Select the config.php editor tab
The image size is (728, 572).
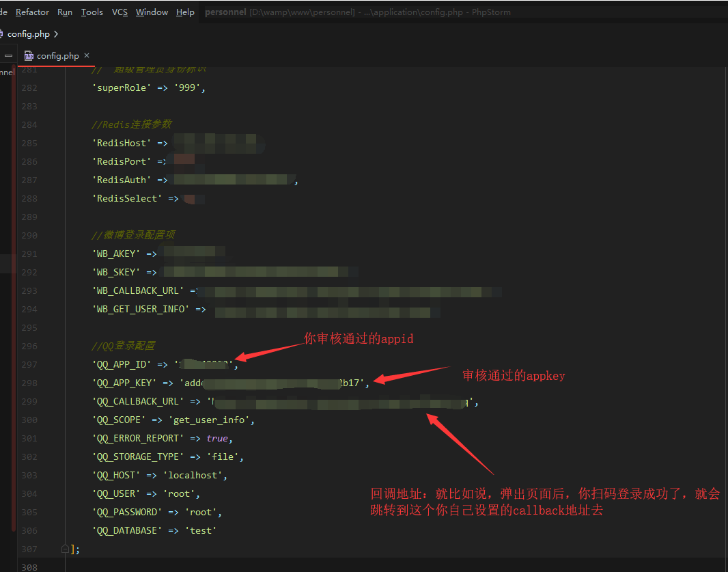click(58, 55)
